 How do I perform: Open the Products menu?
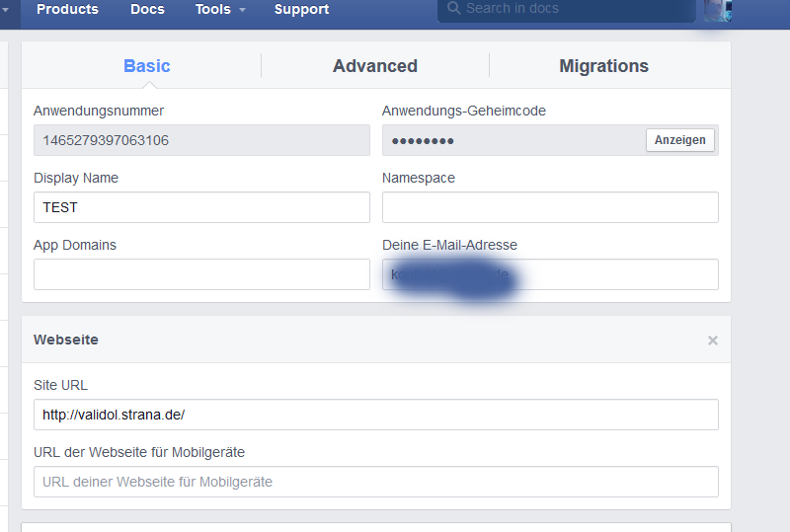click(67, 10)
